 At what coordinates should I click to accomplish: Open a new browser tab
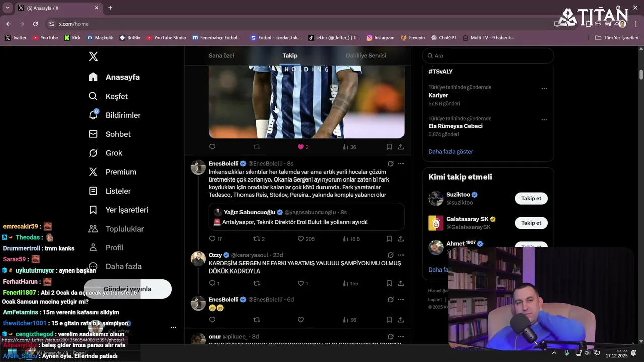(110, 8)
